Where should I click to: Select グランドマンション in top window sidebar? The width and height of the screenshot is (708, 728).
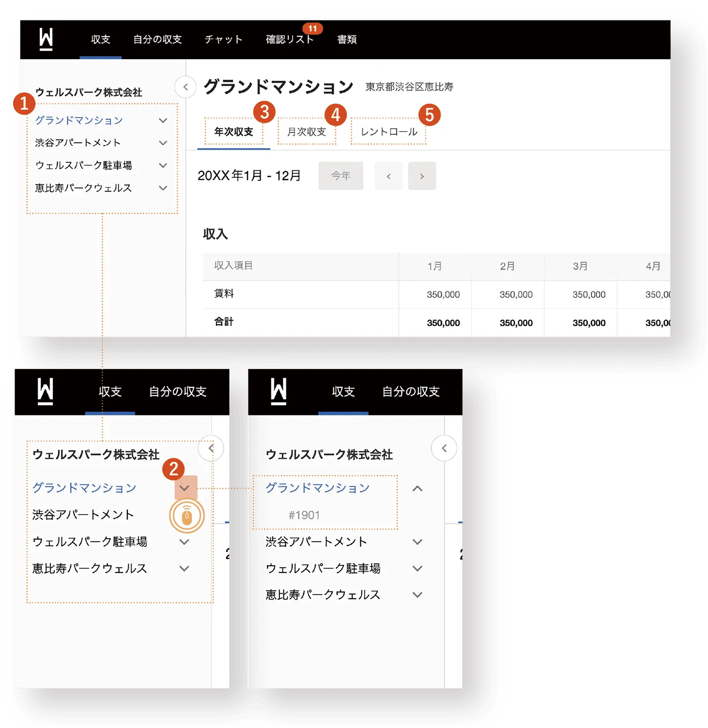click(79, 120)
